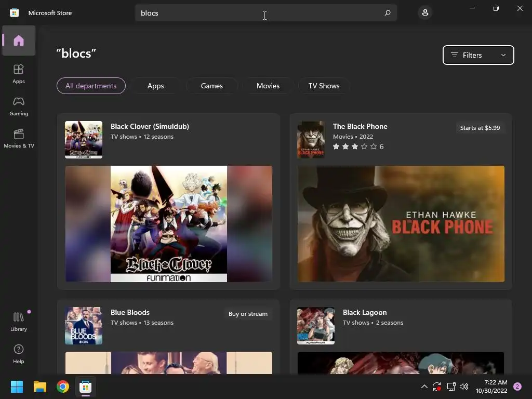Launch Google Chrome from taskbar
The image size is (532, 399).
pyautogui.click(x=63, y=387)
